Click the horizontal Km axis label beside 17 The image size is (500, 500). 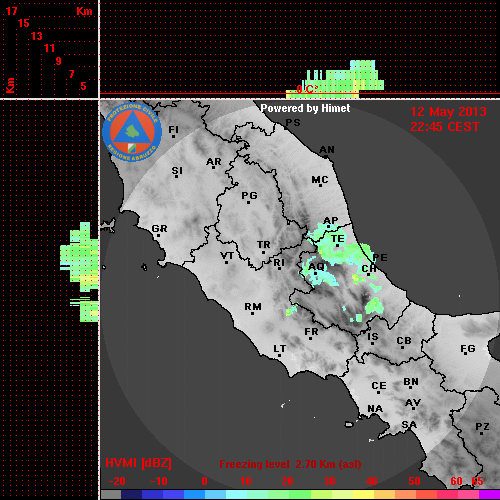(x=84, y=11)
